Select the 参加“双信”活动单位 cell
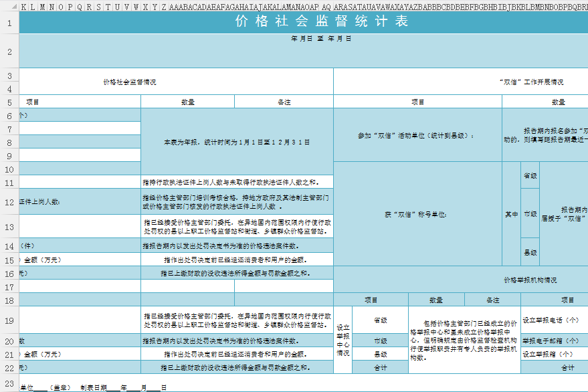This screenshot has height=392, width=588. pos(417,135)
